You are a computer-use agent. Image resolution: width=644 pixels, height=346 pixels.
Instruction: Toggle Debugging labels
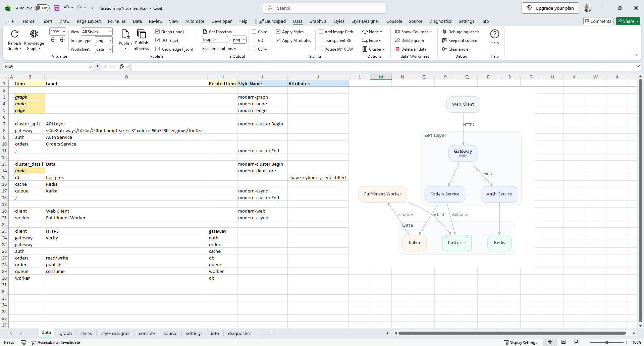coord(461,32)
